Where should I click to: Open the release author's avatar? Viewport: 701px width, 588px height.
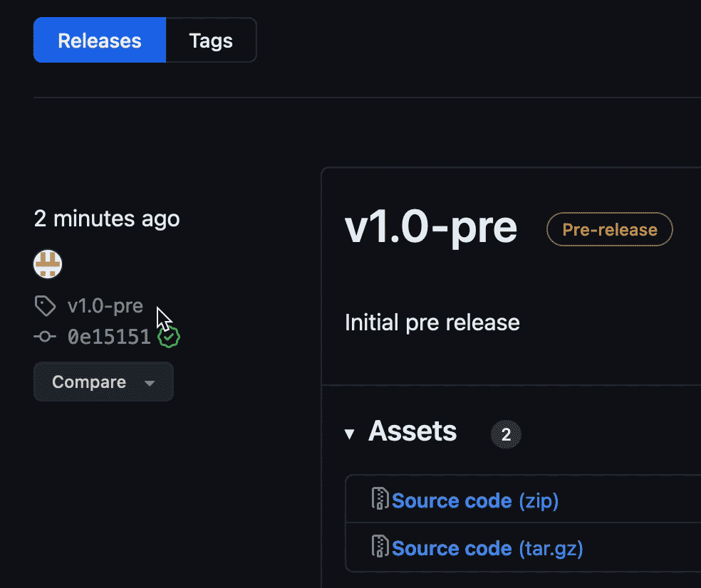point(48,263)
